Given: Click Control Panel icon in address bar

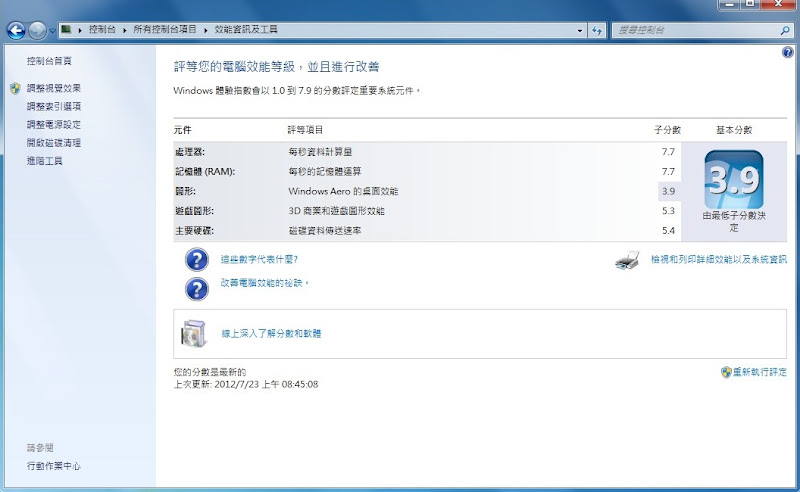Looking at the screenshot, I should tap(66, 30).
